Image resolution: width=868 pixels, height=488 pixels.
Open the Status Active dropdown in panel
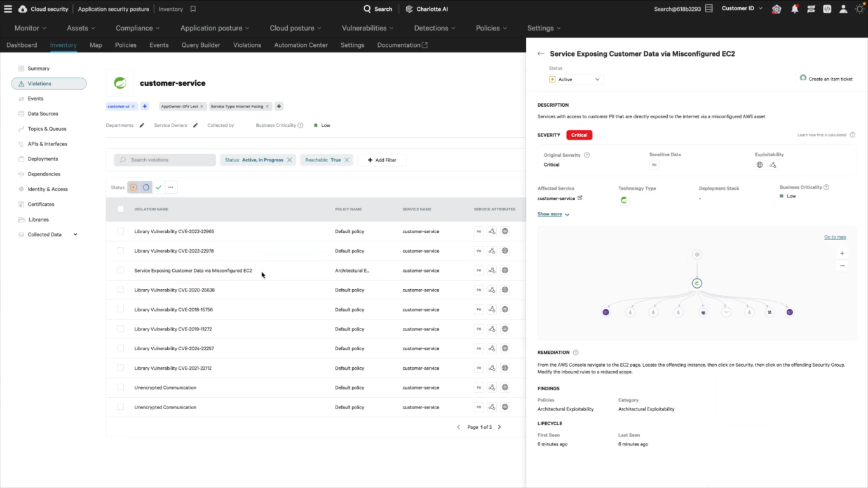pyautogui.click(x=574, y=79)
